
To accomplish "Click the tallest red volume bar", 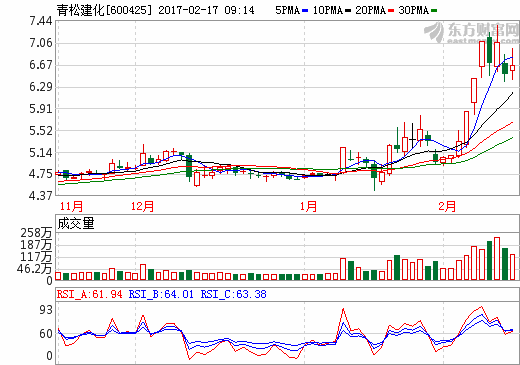I will [x=497, y=258].
